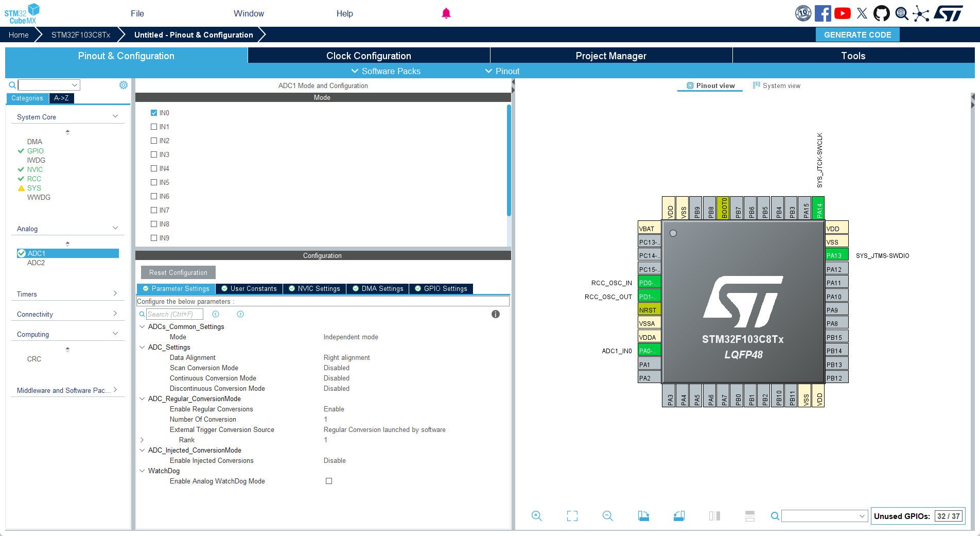Viewport: 980px width, 536px height.
Task: Uncheck the IN0 channel checkbox
Action: (154, 113)
